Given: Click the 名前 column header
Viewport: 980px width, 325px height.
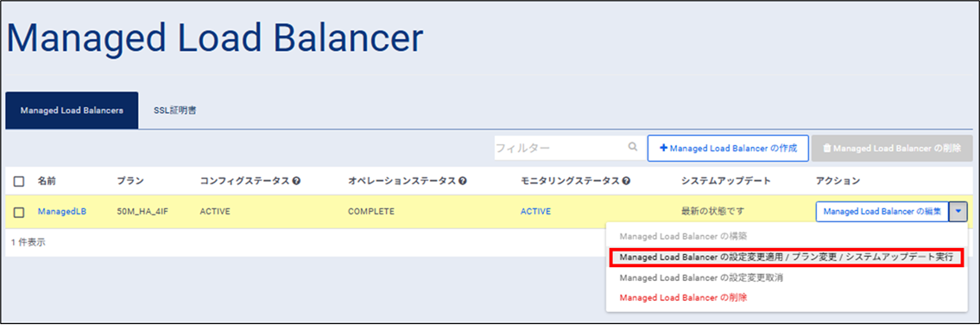Looking at the screenshot, I should point(47,181).
